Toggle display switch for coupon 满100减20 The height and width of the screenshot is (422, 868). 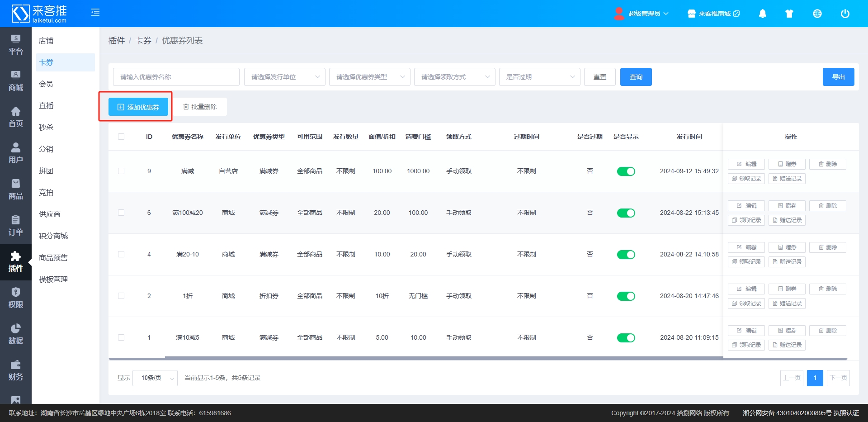point(626,213)
